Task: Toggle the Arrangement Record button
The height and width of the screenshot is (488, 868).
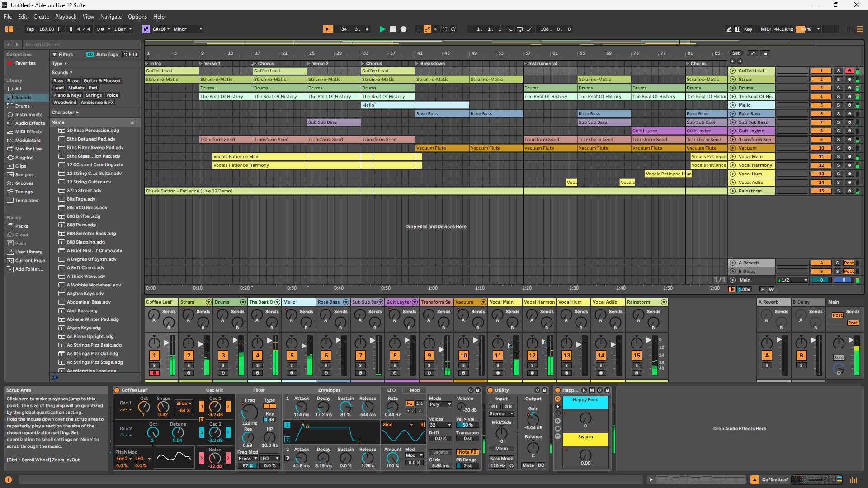Action: click(403, 29)
